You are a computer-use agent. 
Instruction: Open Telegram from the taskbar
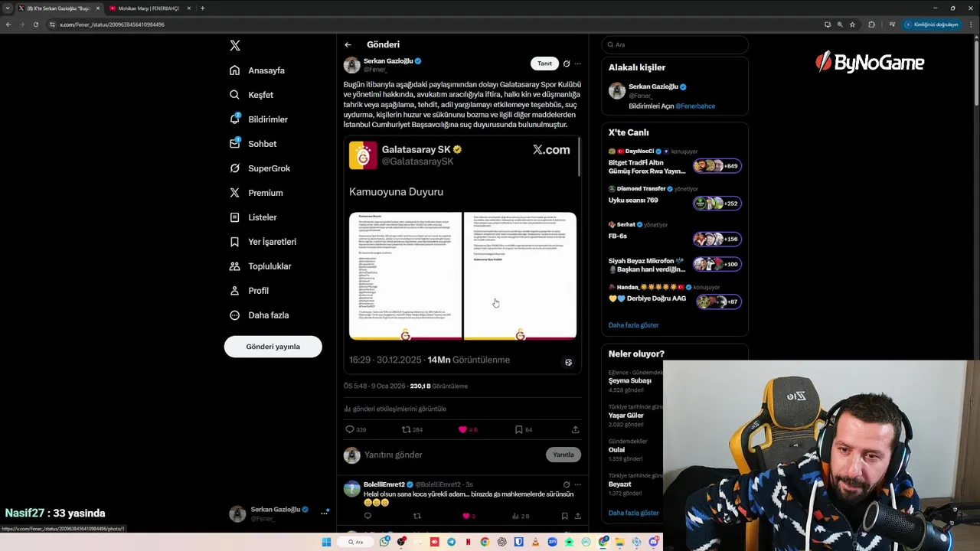pyautogui.click(x=451, y=542)
